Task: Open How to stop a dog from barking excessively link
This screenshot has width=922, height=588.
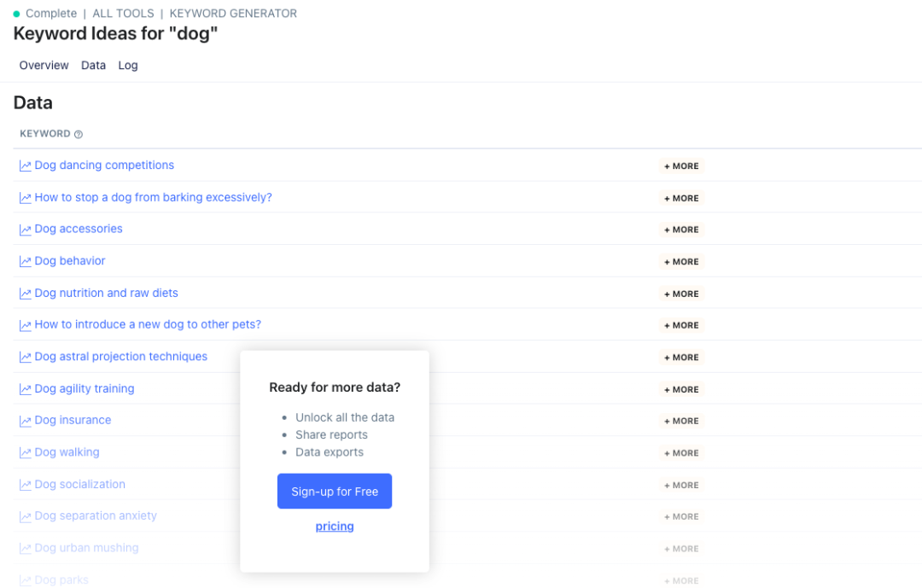Action: click(x=153, y=198)
